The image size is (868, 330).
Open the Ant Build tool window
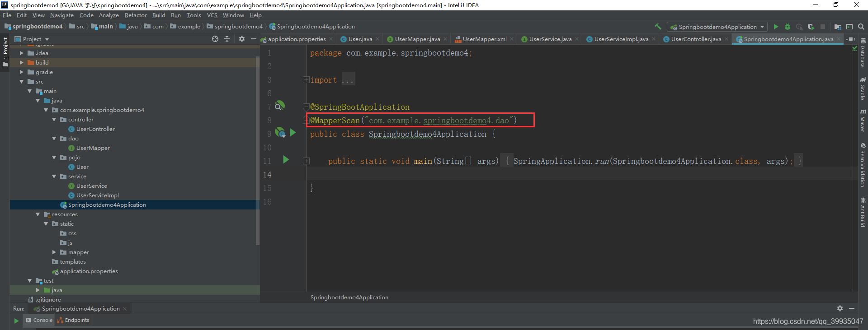tap(863, 212)
